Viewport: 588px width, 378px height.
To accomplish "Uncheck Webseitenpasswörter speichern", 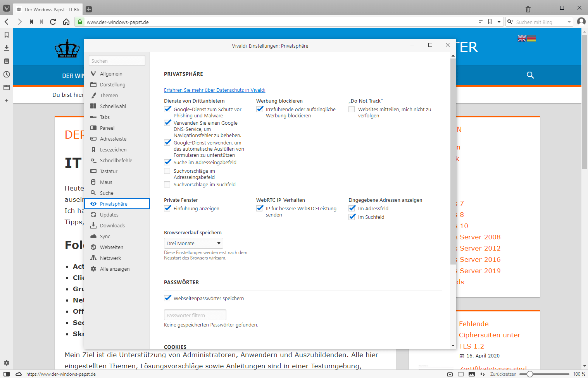I will [167, 298].
